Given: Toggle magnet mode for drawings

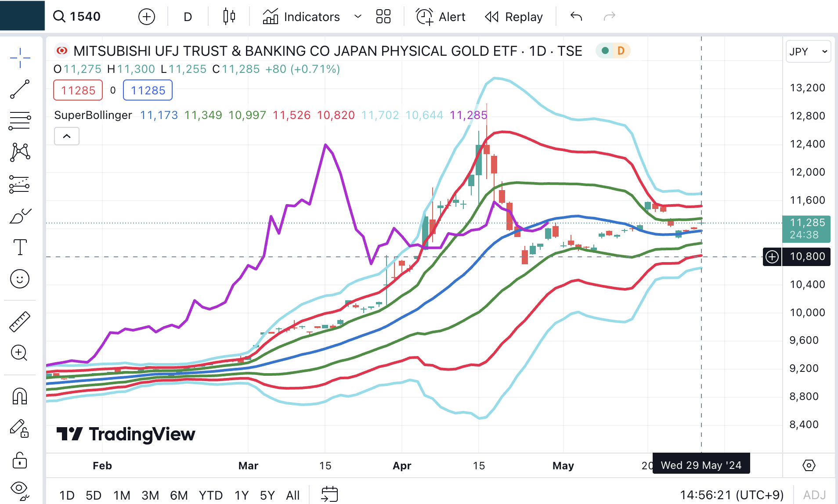Looking at the screenshot, I should [20, 396].
